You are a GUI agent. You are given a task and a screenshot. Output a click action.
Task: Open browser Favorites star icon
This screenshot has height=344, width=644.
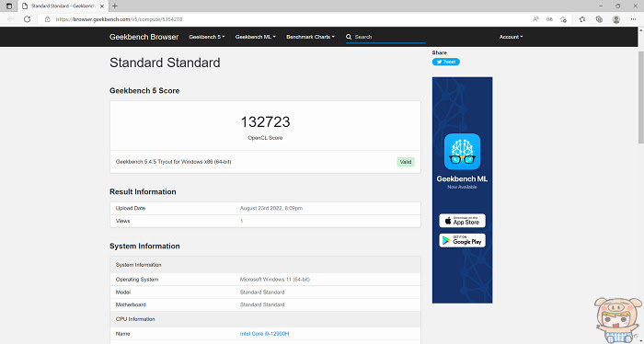pos(582,19)
